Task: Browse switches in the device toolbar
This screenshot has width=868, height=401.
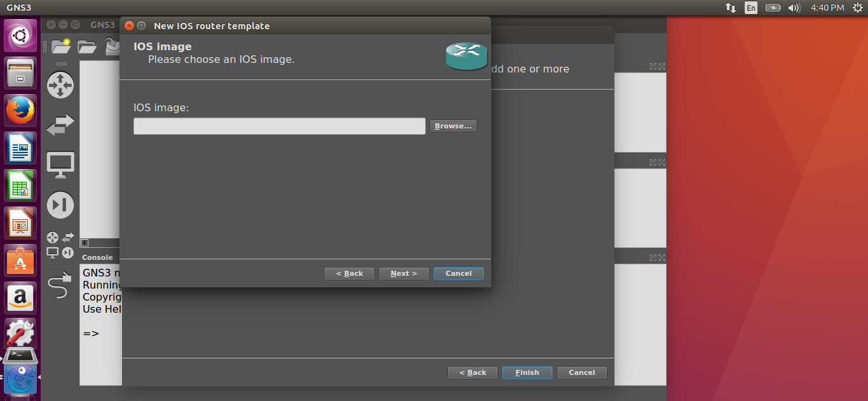Action: click(60, 125)
